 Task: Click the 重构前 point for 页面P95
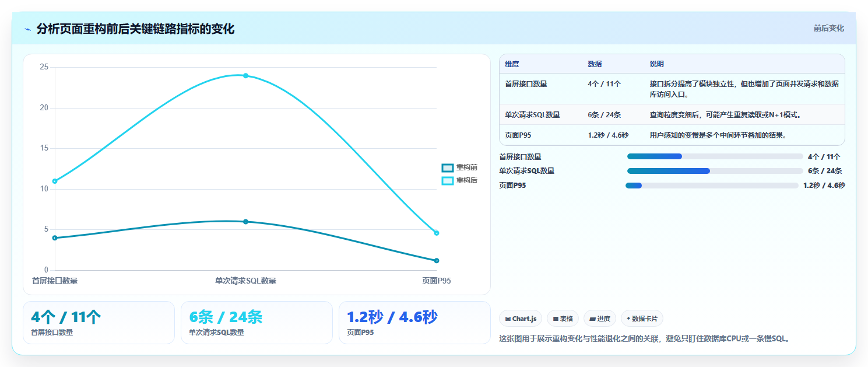pyautogui.click(x=437, y=261)
